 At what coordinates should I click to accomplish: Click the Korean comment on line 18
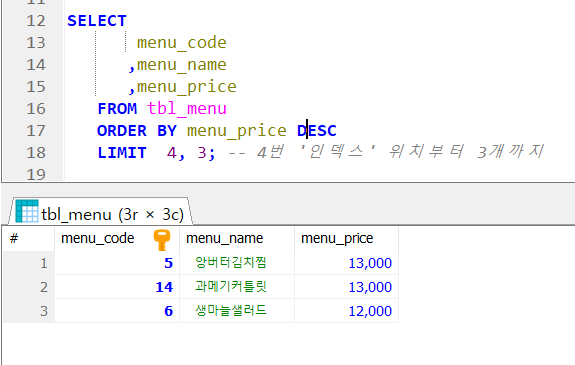coord(386,152)
